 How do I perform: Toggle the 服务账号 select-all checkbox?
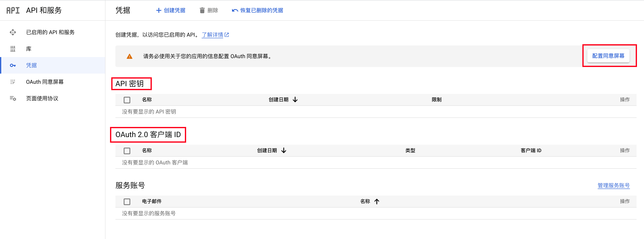[127, 202]
